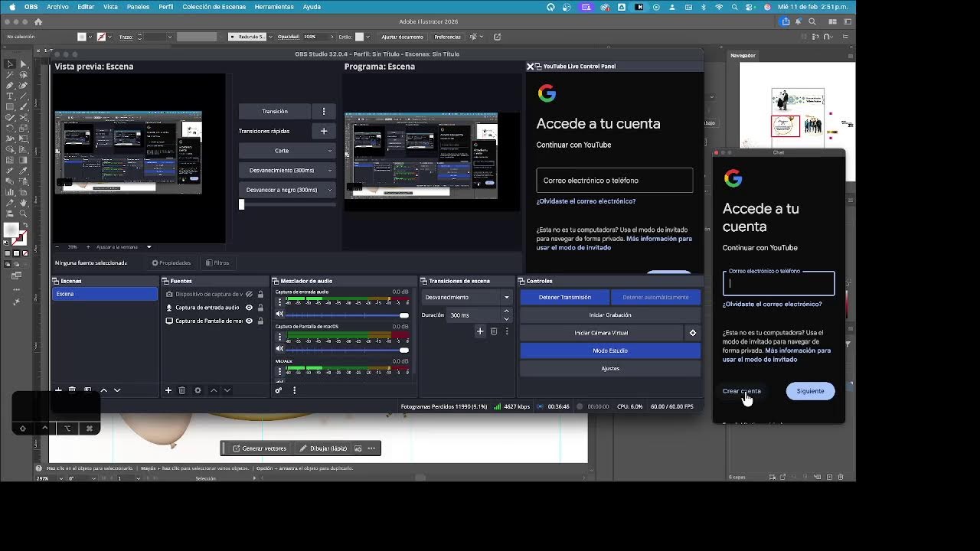Viewport: 980px width, 551px height.
Task: Delete selected source with Fuentes trash icon
Action: tap(182, 390)
